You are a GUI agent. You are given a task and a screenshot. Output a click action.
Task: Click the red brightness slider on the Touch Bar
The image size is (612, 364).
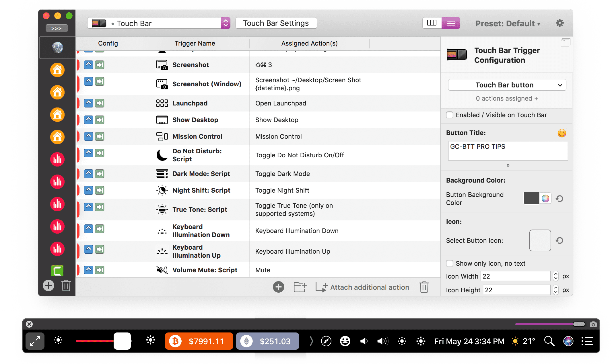click(x=104, y=341)
